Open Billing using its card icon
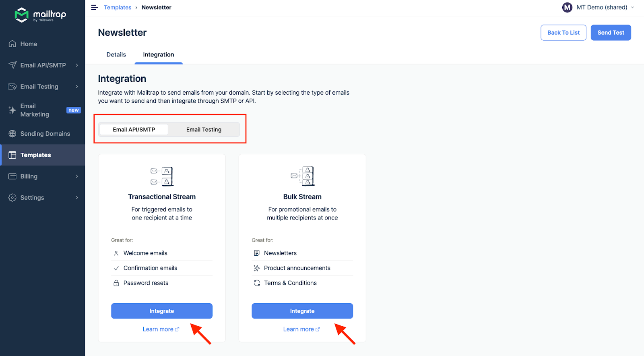 (12, 176)
